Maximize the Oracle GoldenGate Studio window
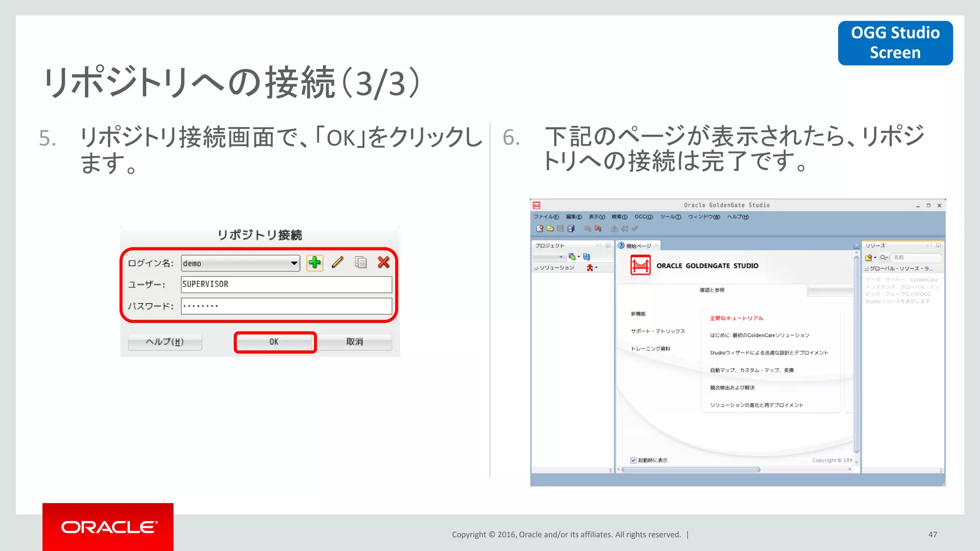Image resolution: width=980 pixels, height=551 pixels. [x=928, y=205]
